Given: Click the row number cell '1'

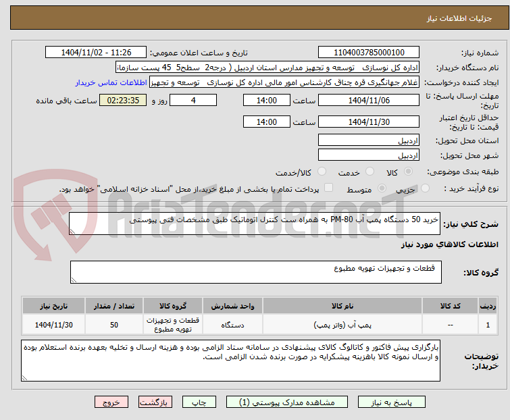Looking at the screenshot, I should click(x=488, y=324).
